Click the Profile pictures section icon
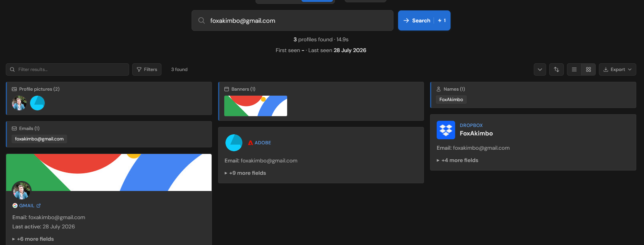644x245 pixels. [x=14, y=89]
